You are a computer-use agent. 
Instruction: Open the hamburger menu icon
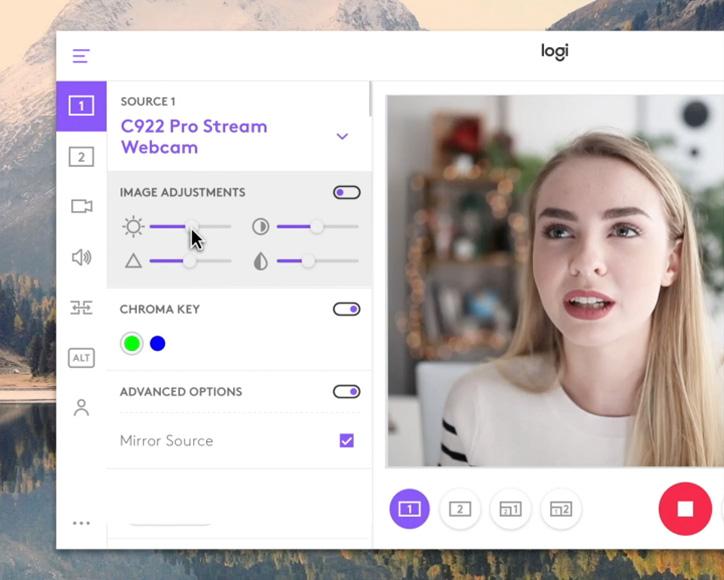pyautogui.click(x=81, y=56)
